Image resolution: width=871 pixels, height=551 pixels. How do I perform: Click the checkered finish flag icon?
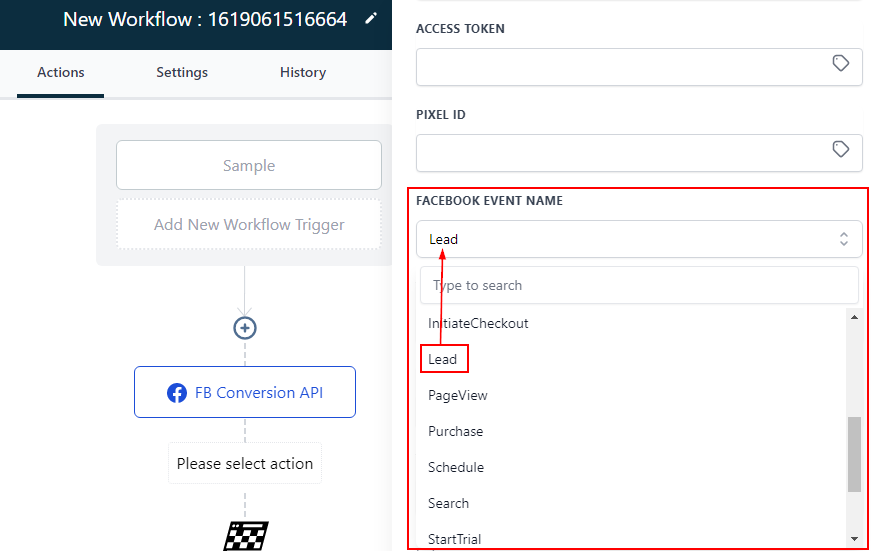(x=245, y=536)
